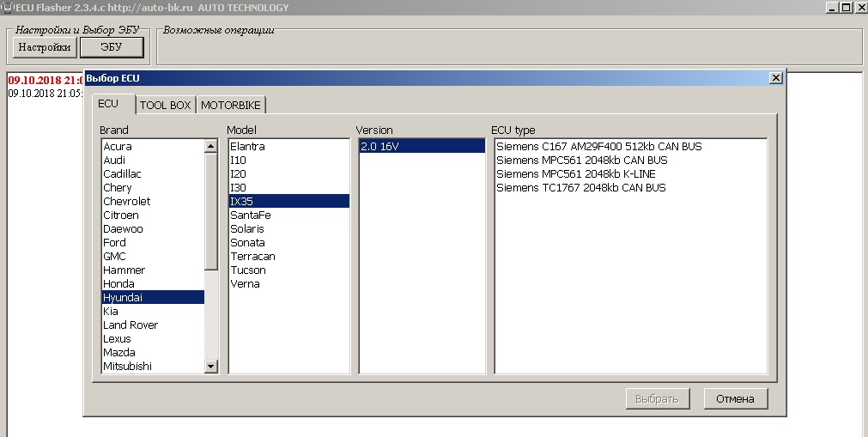Viewport: 868px width, 437px height.
Task: Pick Citroen from the Brand list
Action: coord(154,215)
